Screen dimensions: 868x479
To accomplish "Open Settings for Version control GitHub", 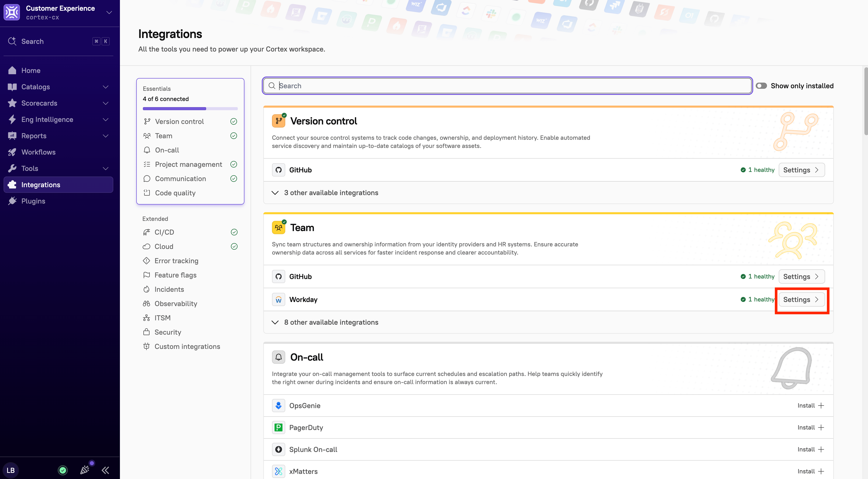I will point(801,170).
